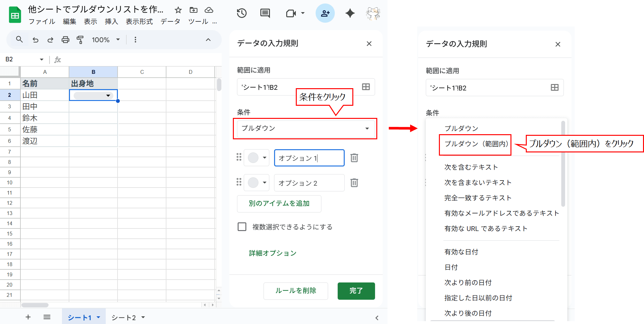The width and height of the screenshot is (644, 324).
Task: Open the comments panel icon
Action: tap(265, 13)
